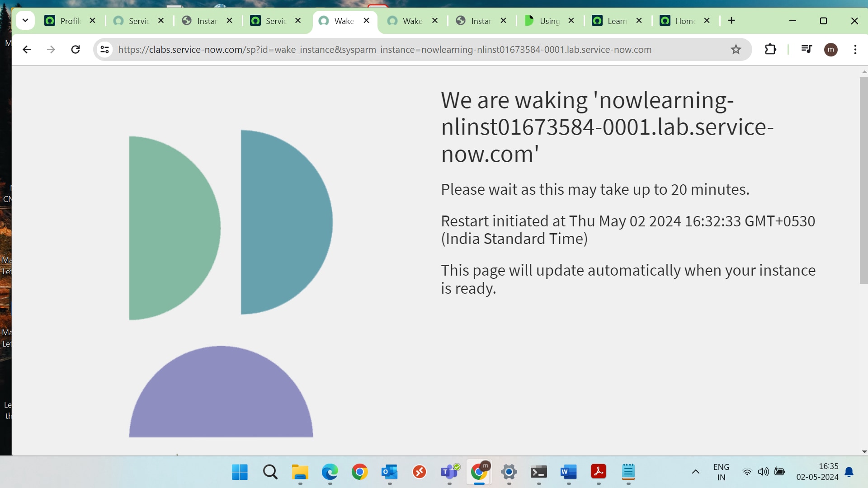Click the 'Restart initiated at' timestamp text
The height and width of the screenshot is (488, 868).
628,230
